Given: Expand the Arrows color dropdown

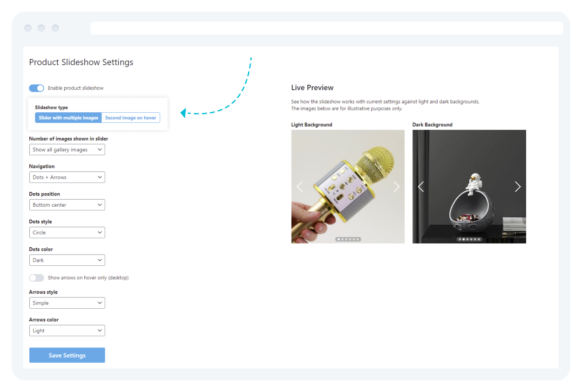Looking at the screenshot, I should click(67, 331).
